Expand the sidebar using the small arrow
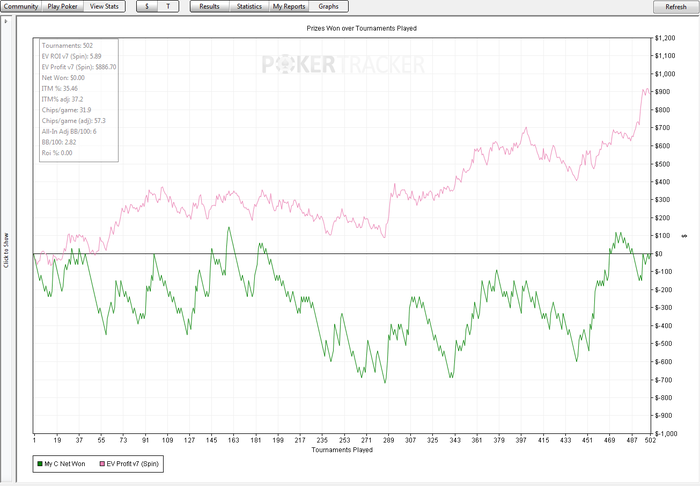 [x=6, y=21]
